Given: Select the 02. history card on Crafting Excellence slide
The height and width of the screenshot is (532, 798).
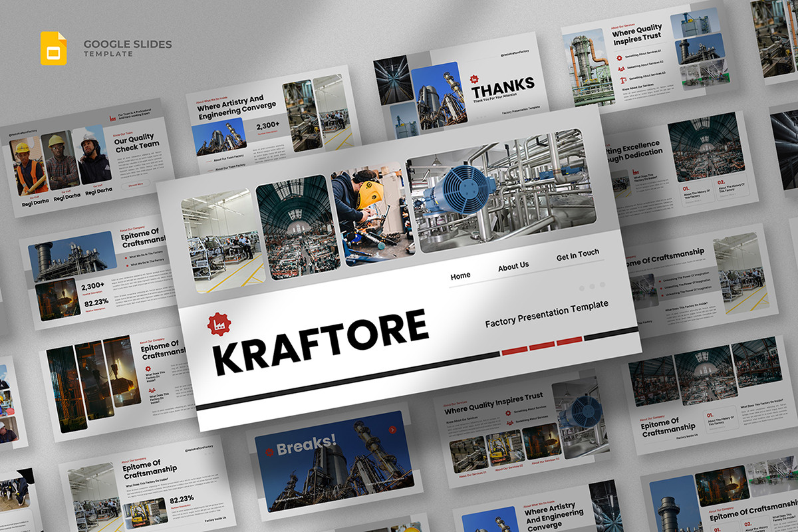Looking at the screenshot, I should (x=731, y=187).
